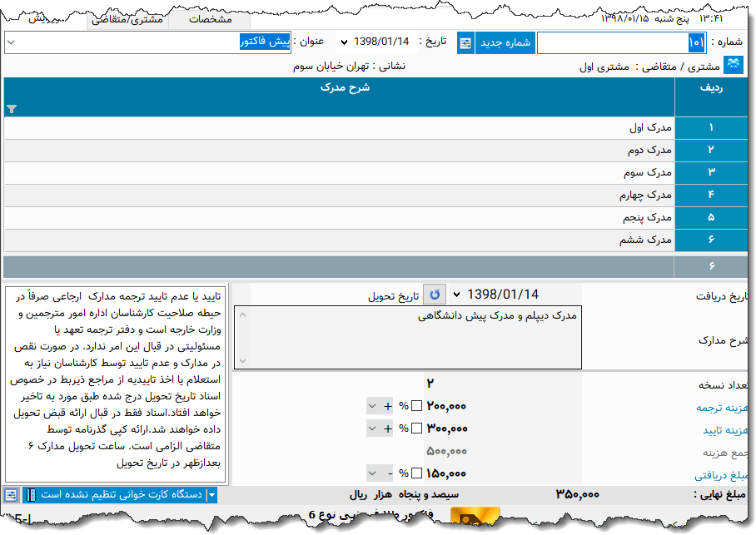756x535 pixels.
Task: Enable the percent checkbox for هزینه تایید
Action: tap(417, 428)
